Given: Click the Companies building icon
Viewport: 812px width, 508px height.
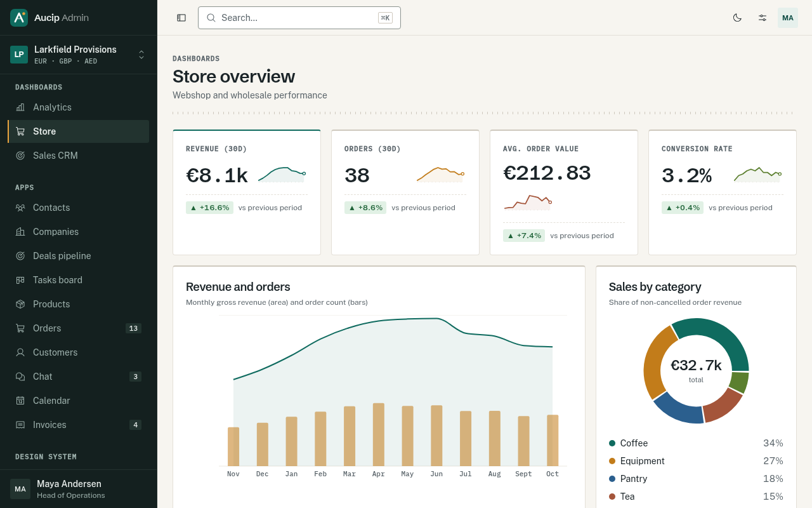Looking at the screenshot, I should pyautogui.click(x=20, y=232).
